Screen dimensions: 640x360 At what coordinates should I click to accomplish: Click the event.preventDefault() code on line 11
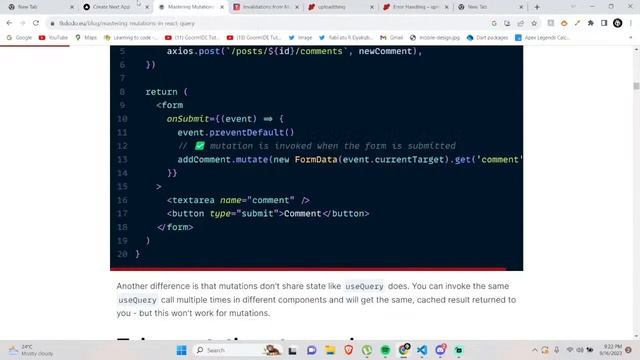click(x=236, y=133)
